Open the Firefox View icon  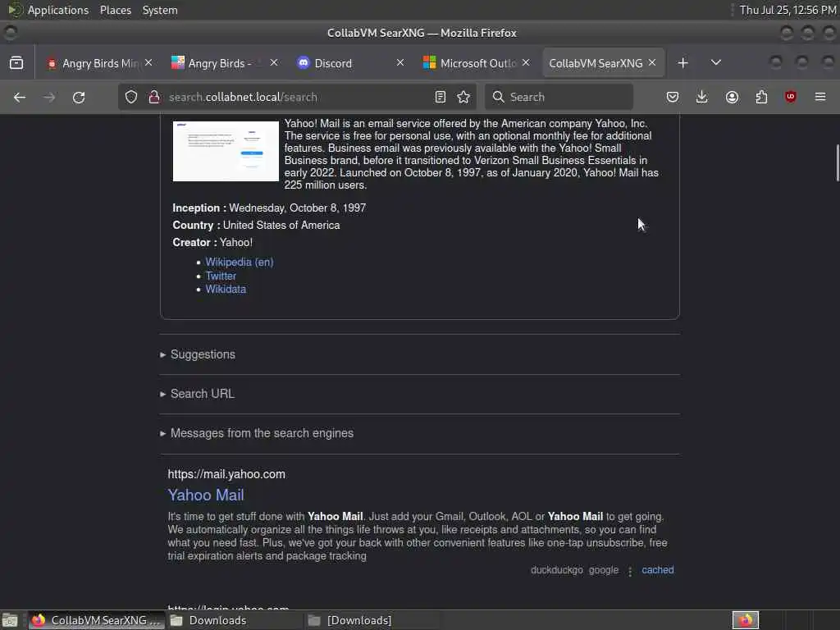(16, 62)
